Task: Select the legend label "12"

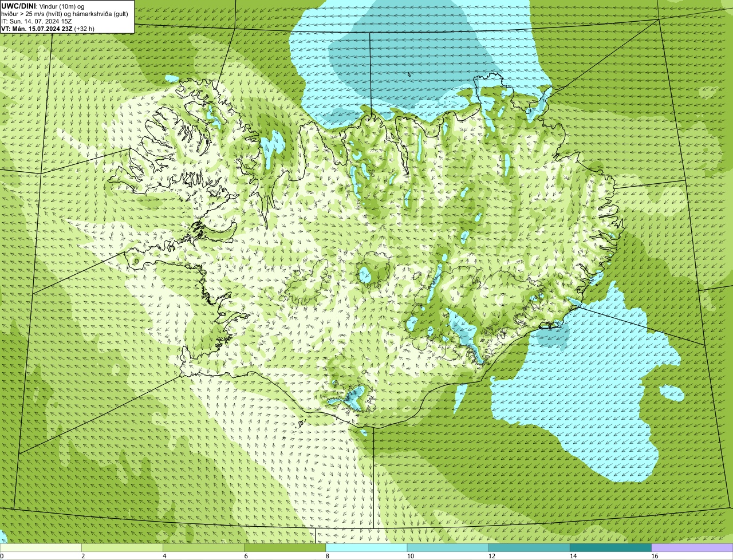Action: [x=492, y=556]
